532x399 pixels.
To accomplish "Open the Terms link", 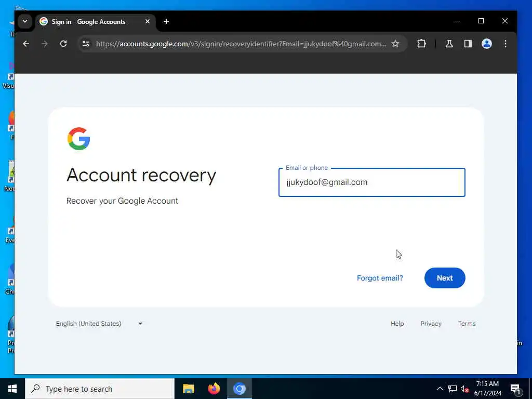I will click(467, 324).
